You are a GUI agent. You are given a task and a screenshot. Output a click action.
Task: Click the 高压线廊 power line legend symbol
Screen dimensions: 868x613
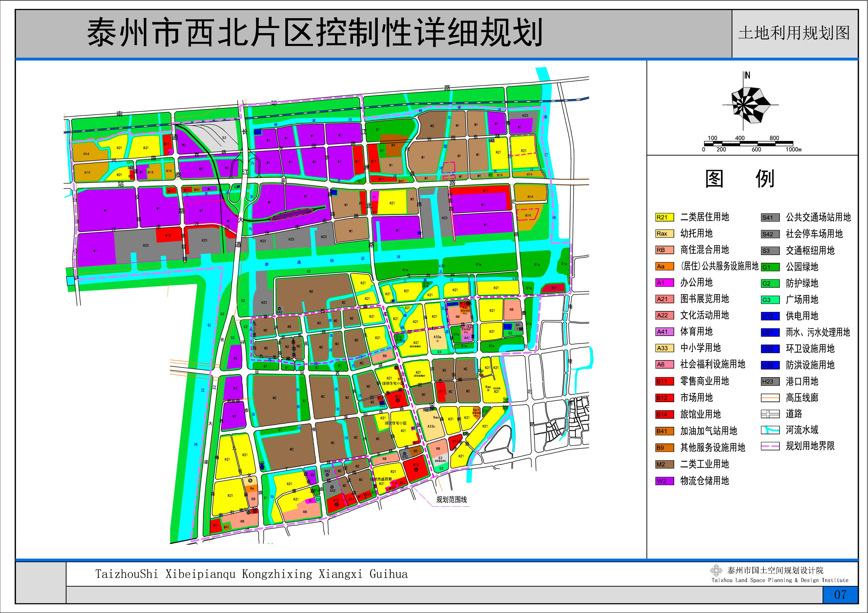click(770, 398)
